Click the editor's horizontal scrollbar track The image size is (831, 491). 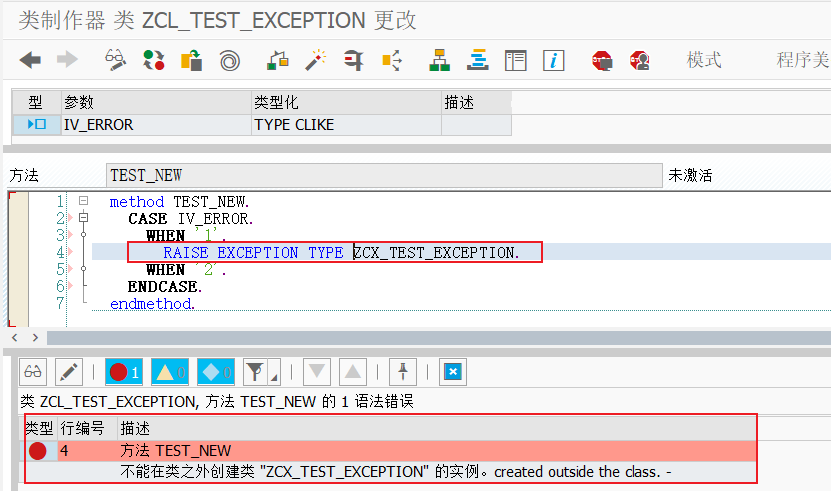point(439,338)
